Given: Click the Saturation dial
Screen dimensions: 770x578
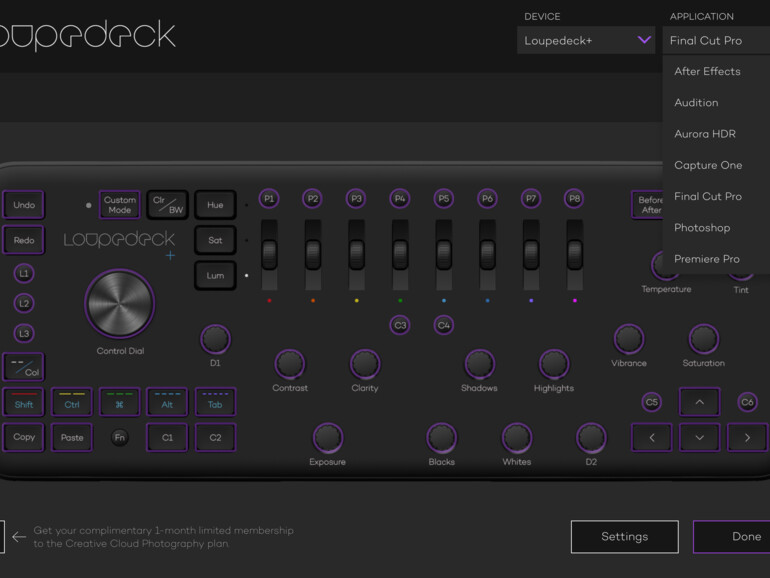Looking at the screenshot, I should pyautogui.click(x=703, y=339).
